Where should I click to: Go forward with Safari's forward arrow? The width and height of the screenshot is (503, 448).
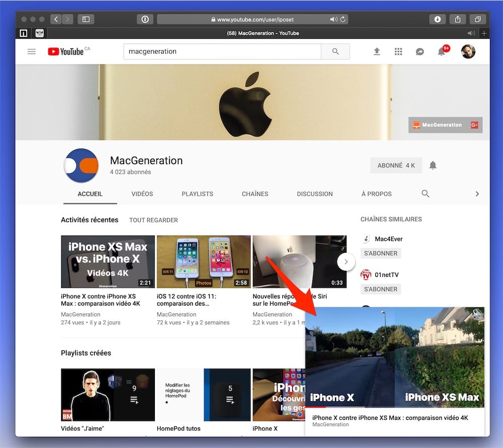pos(67,19)
